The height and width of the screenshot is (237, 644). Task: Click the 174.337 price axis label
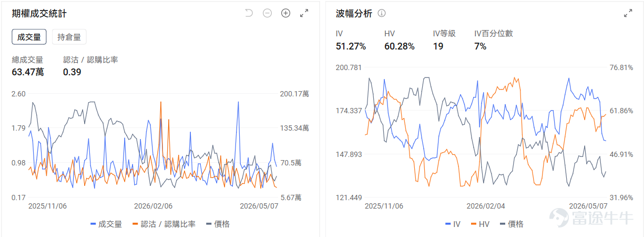click(349, 111)
